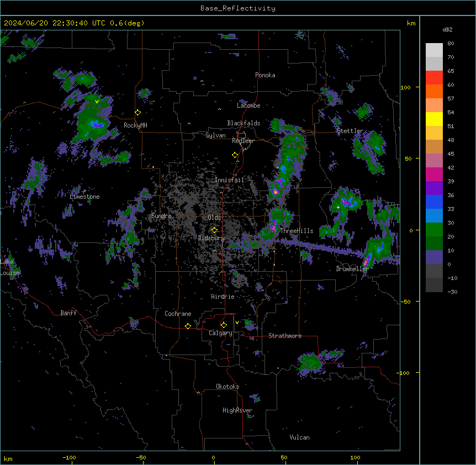The image size is (476, 465).
Task: Click the 0.6(deg) elevation angle text
Action: pyautogui.click(x=127, y=23)
